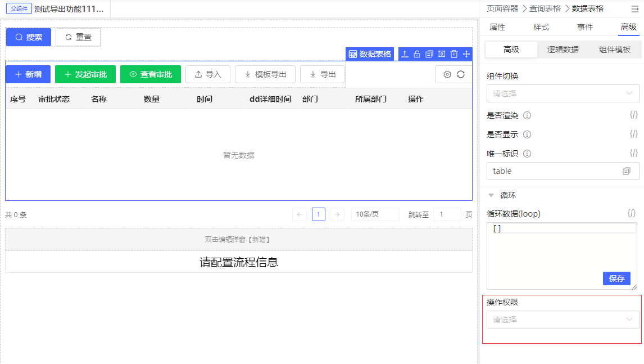Click the 测试导出功能111... page title
644x364 pixels.
69,8
